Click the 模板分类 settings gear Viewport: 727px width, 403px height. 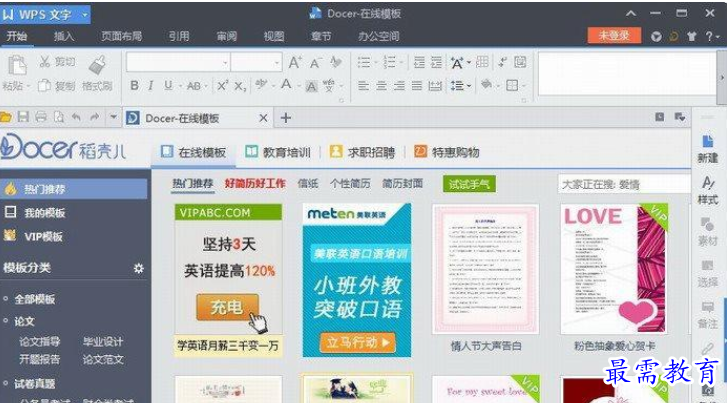coord(138,268)
